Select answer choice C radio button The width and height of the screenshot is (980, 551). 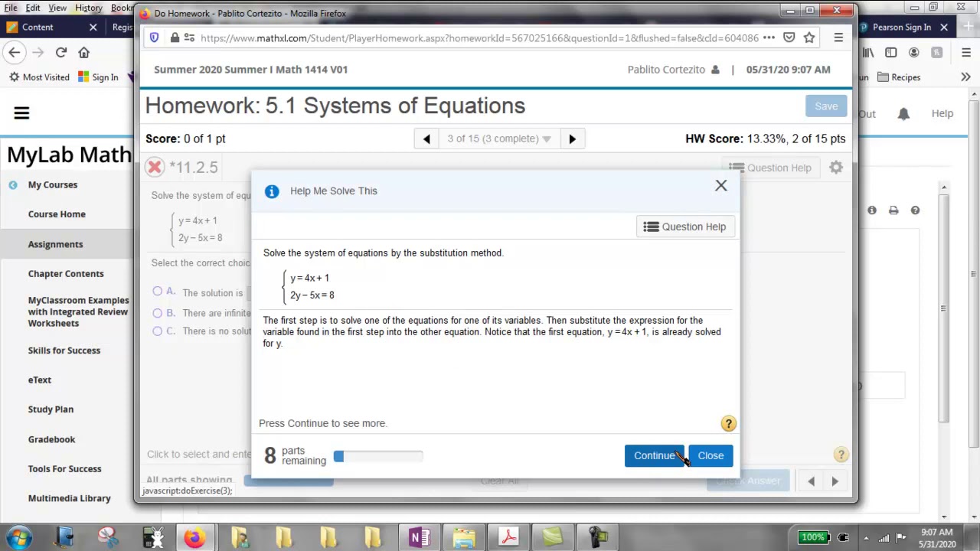tap(157, 331)
